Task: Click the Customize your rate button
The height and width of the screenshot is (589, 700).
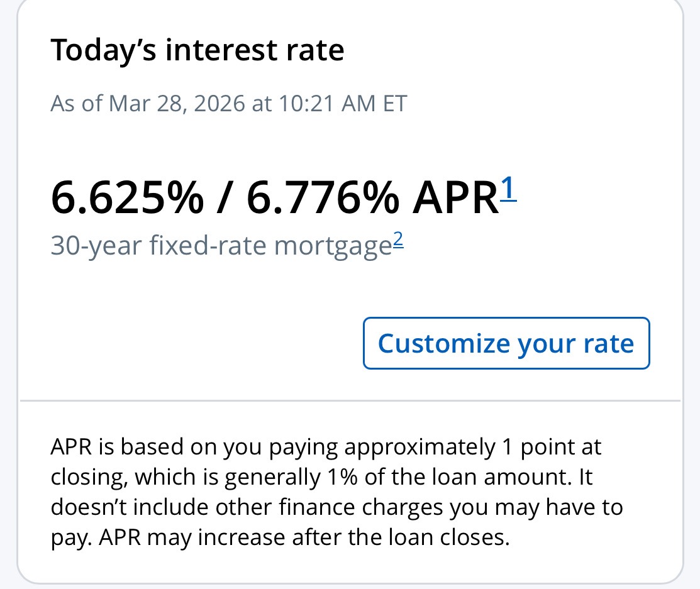Action: 506,343
